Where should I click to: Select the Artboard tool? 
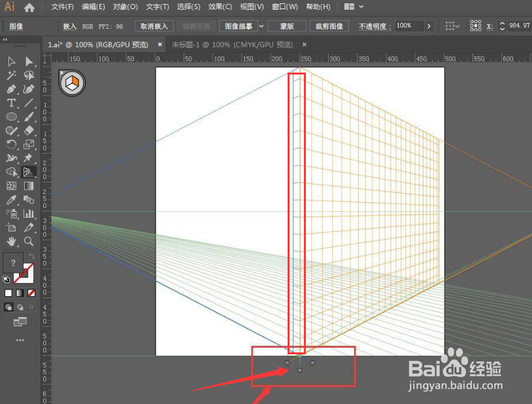pos(11,227)
